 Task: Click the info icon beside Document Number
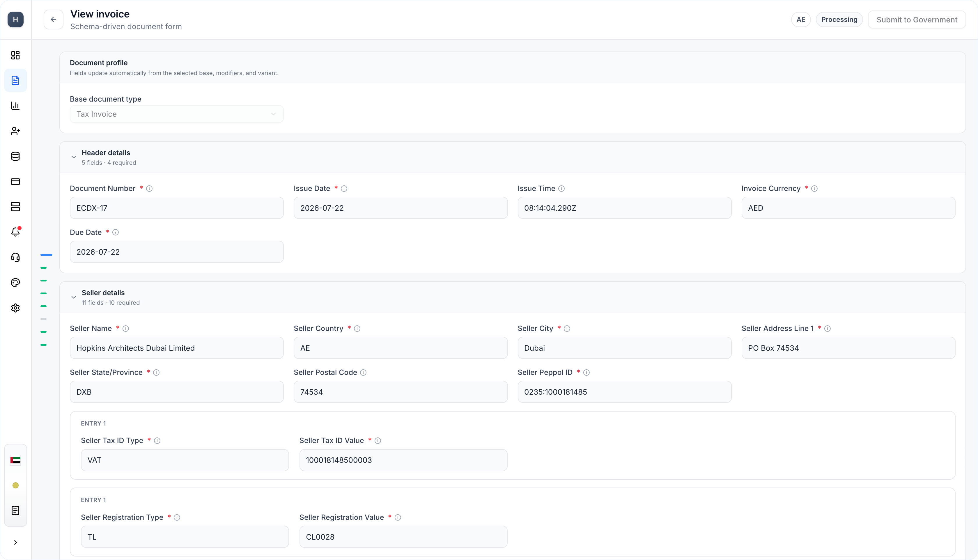pos(149,189)
